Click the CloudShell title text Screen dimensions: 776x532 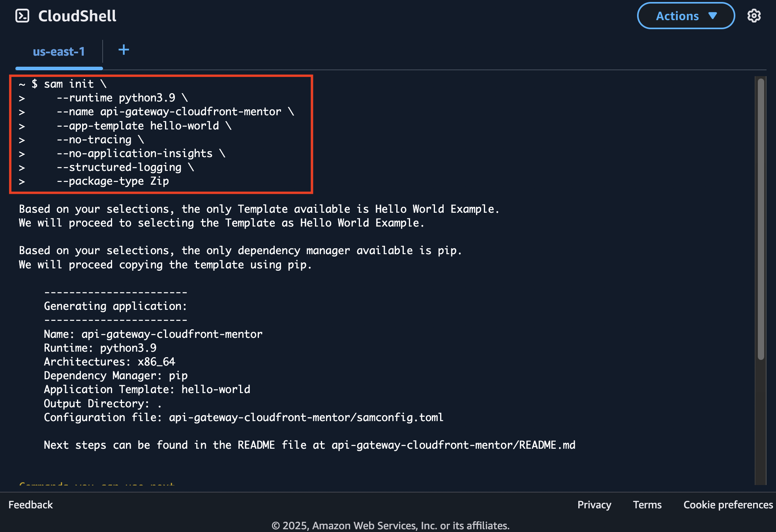click(x=77, y=16)
